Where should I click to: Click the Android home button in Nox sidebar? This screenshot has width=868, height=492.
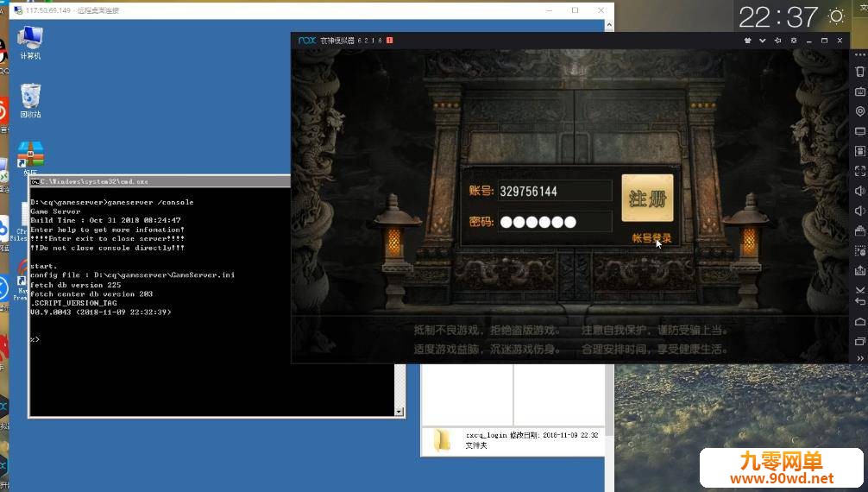[x=859, y=322]
